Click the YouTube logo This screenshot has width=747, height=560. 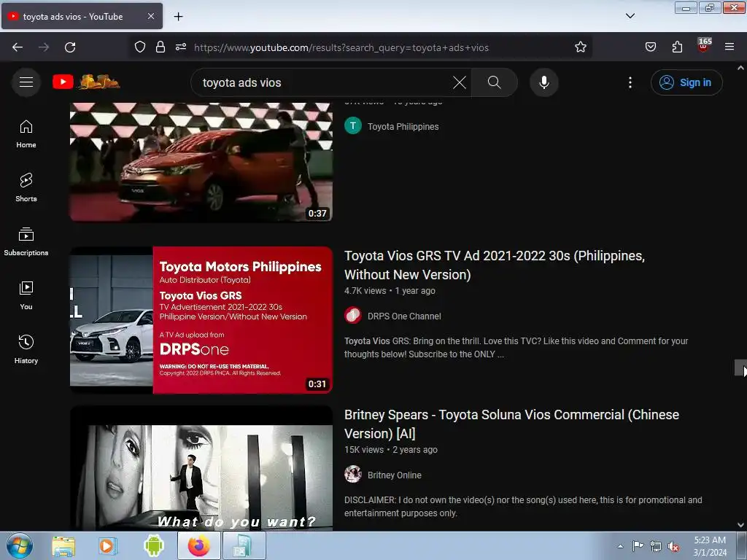86,82
